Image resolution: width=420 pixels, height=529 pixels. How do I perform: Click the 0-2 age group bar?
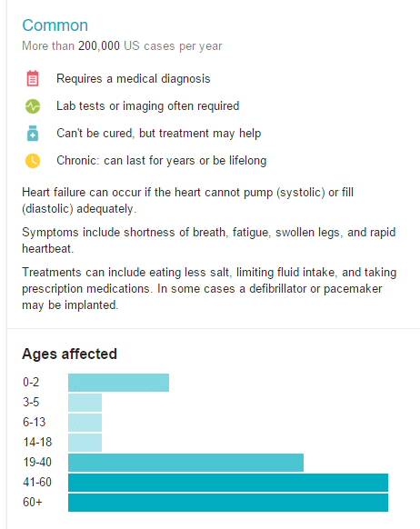[x=118, y=383]
